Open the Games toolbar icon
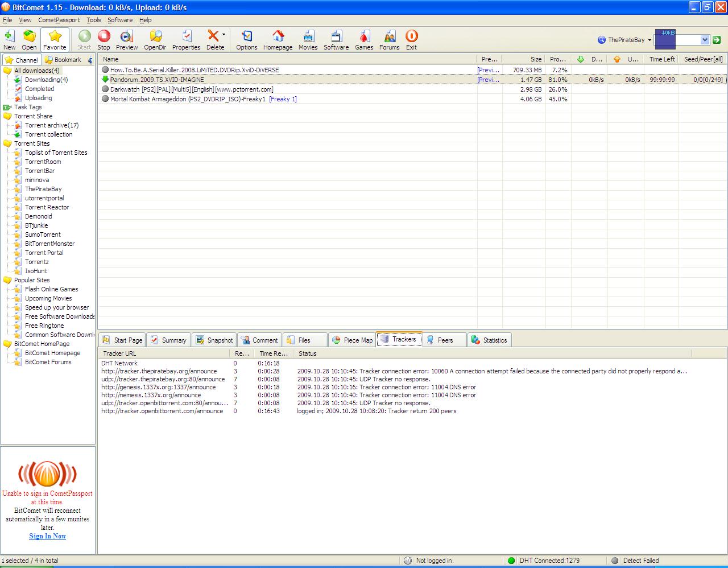 tap(364, 40)
